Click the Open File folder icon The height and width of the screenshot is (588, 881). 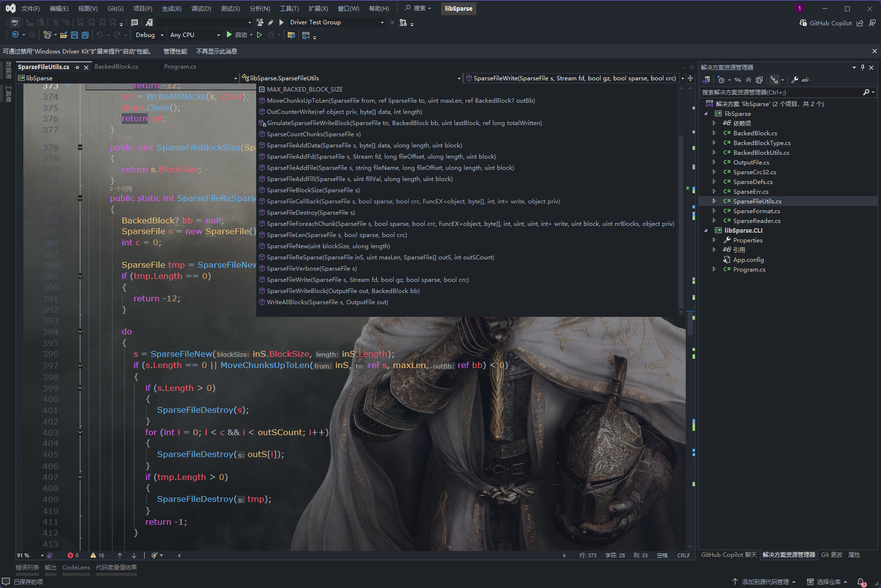pyautogui.click(x=63, y=35)
